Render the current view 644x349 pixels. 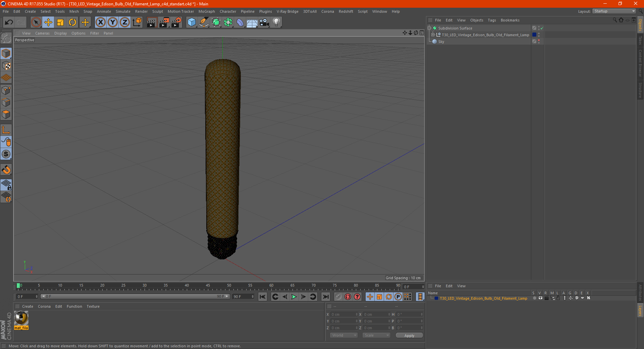tap(152, 22)
